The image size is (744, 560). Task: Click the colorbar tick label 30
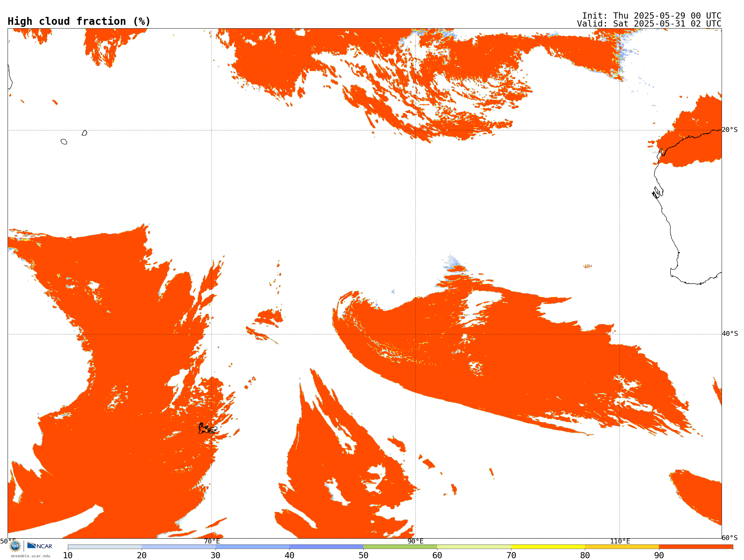216,556
